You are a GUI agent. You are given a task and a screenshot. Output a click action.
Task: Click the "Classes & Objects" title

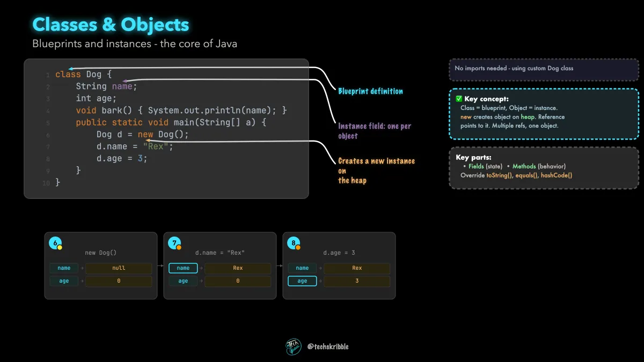pyautogui.click(x=111, y=24)
